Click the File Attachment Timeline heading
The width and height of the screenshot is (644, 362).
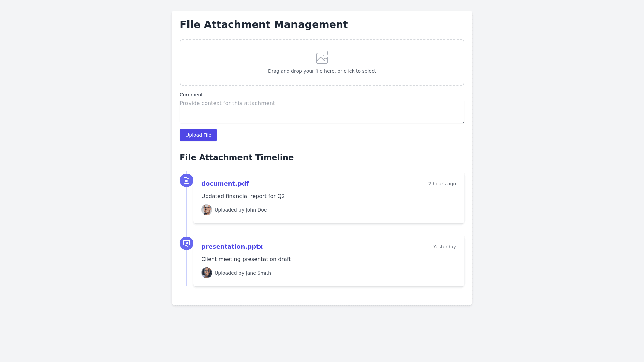pos(237,158)
